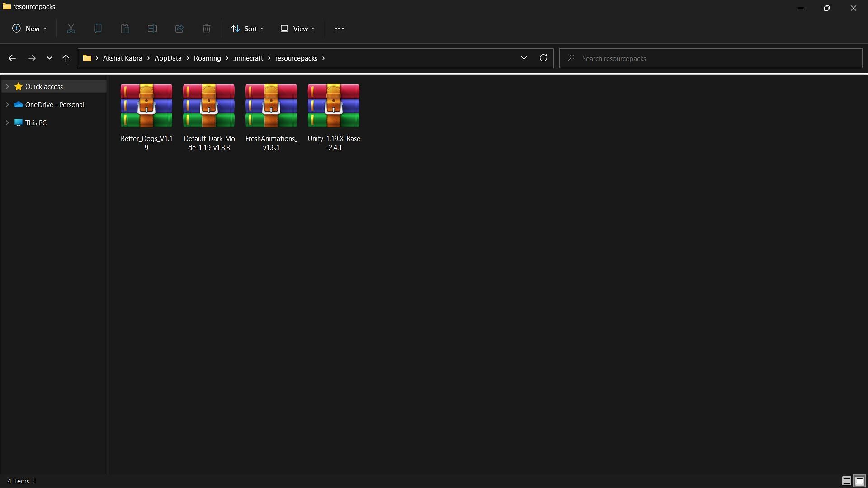Click the Quick access star item
Image resolution: width=868 pixels, height=488 pixels.
click(54, 86)
